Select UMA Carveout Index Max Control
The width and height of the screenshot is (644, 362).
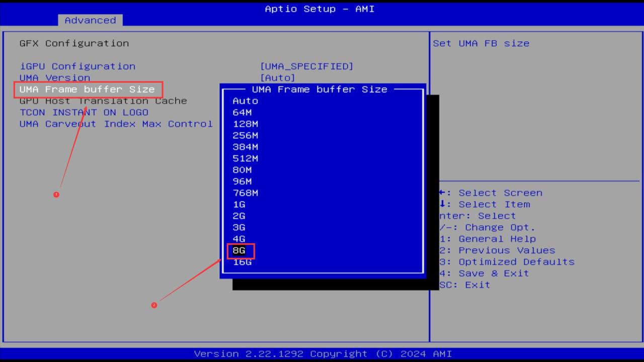click(116, 124)
